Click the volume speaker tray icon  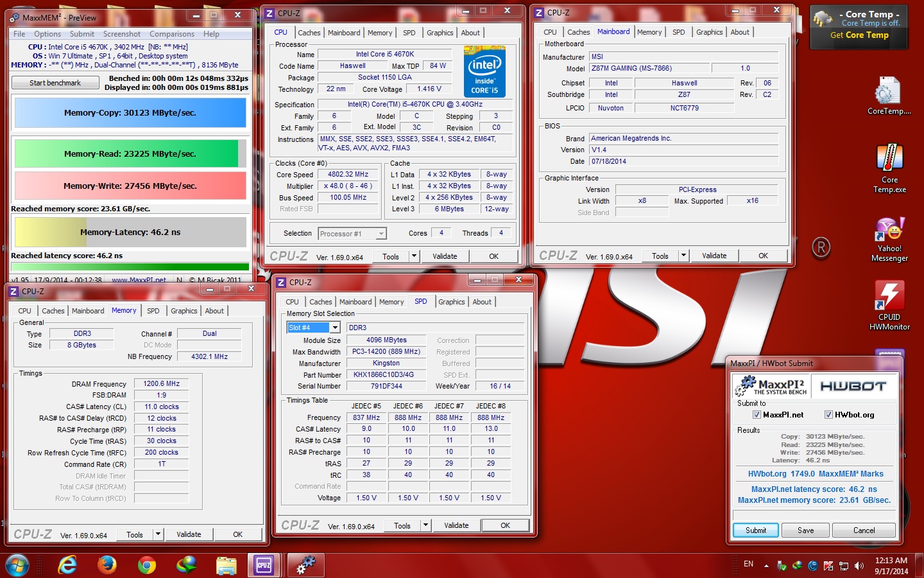[859, 566]
